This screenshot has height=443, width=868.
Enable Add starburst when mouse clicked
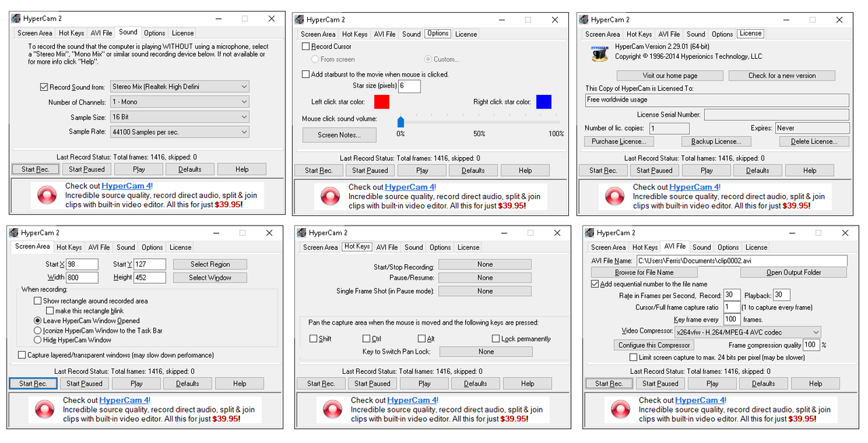[306, 74]
